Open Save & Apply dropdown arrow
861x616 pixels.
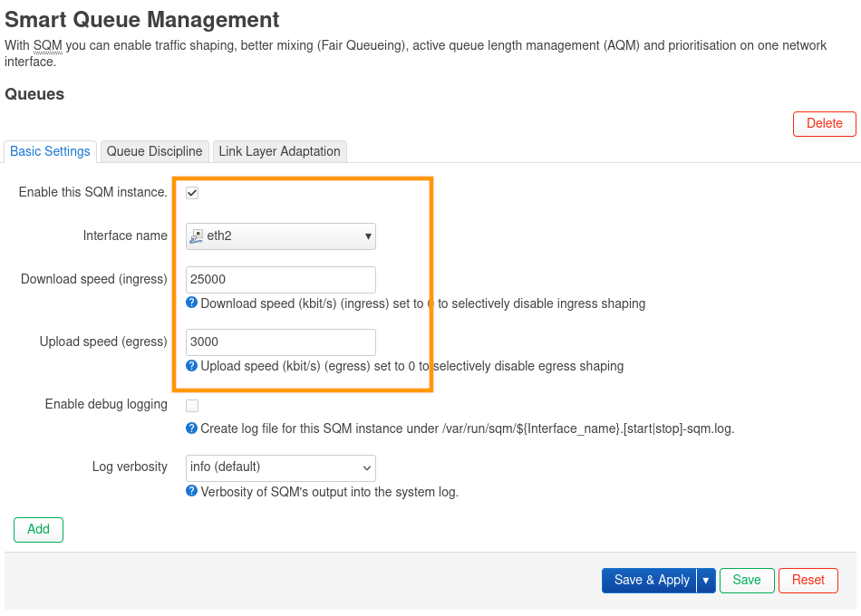coord(706,581)
